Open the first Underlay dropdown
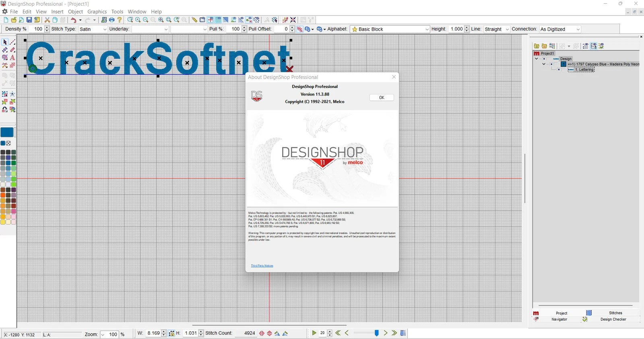The height and width of the screenshot is (339, 644). tap(166, 29)
